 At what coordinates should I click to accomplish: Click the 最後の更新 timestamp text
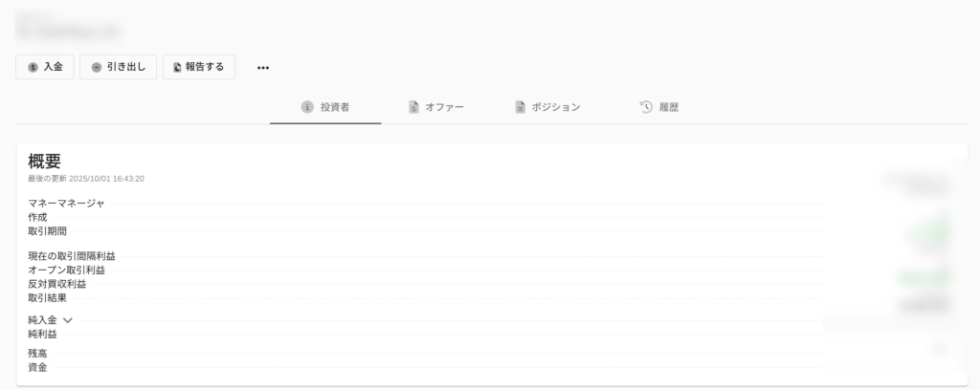tap(86, 179)
